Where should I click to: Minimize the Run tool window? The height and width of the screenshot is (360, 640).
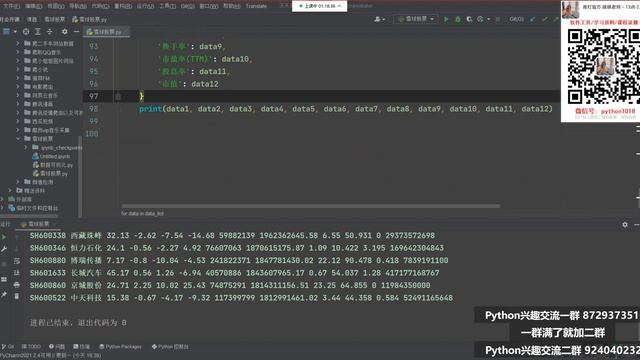coord(636,224)
